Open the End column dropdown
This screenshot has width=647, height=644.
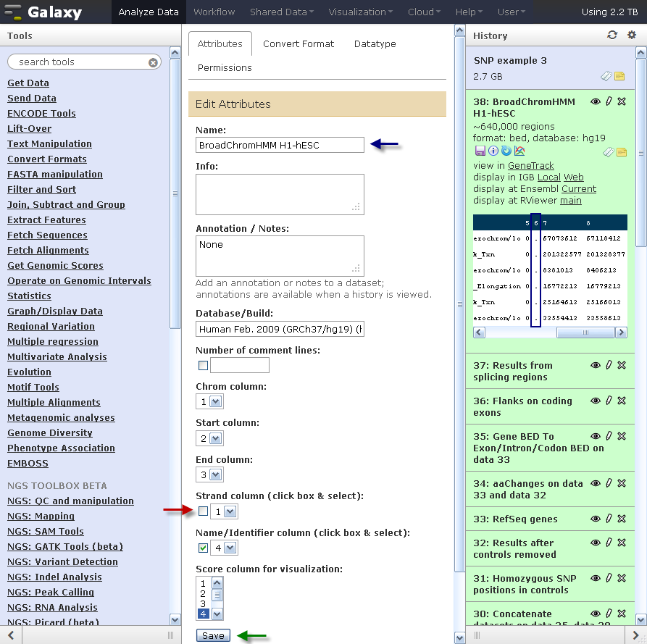point(209,475)
